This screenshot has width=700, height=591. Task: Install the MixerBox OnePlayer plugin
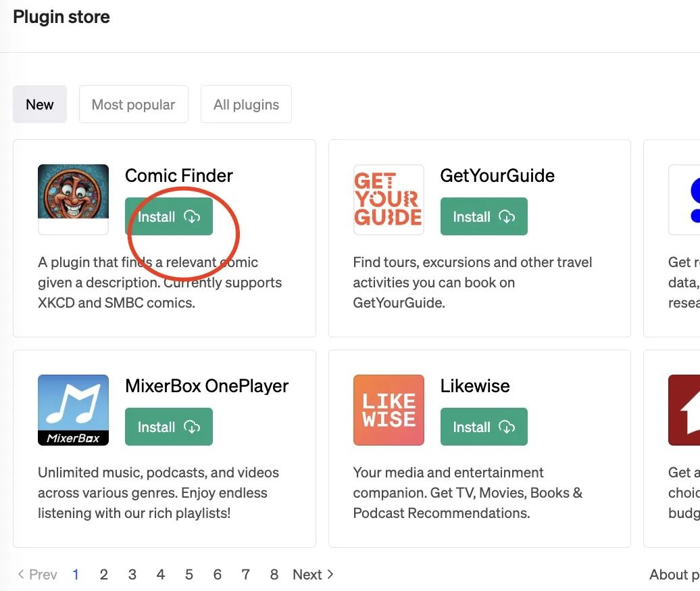[169, 427]
